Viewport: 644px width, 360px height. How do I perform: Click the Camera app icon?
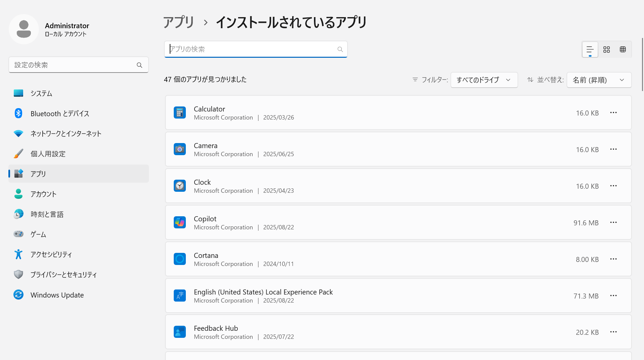tap(180, 149)
